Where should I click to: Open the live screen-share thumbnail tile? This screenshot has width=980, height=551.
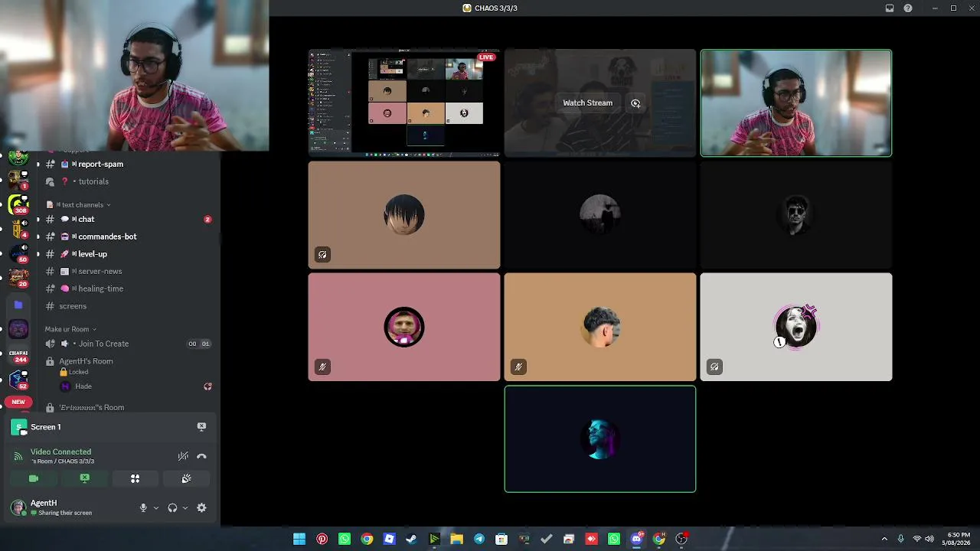coord(404,103)
